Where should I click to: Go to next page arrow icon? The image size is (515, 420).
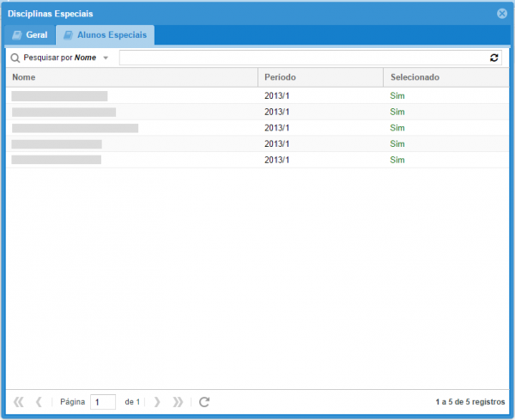tap(157, 401)
